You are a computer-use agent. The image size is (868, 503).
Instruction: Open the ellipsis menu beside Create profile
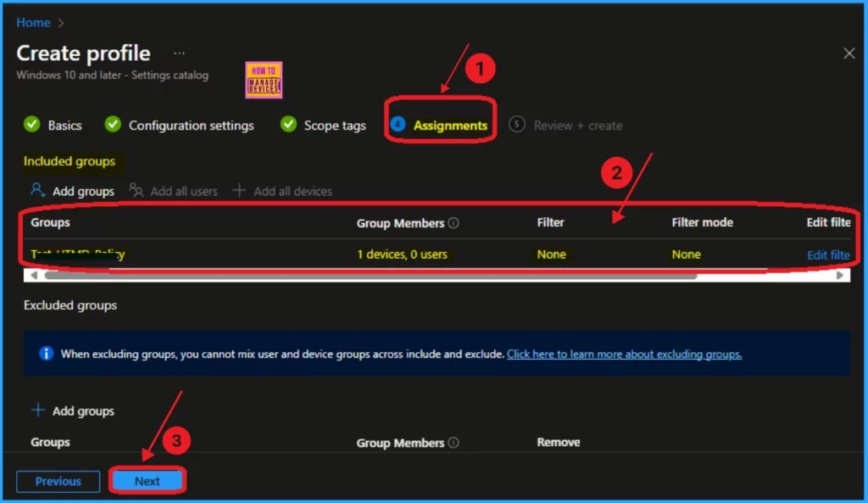pyautogui.click(x=179, y=53)
